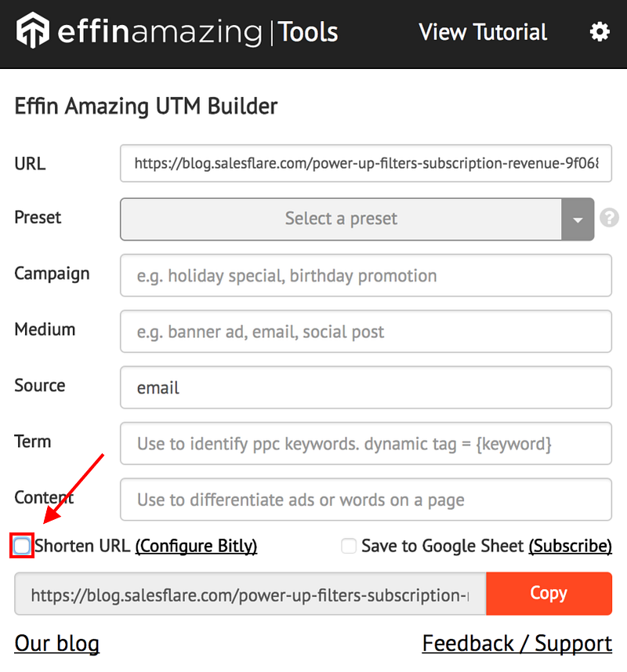Click into the Campaign field

(366, 275)
